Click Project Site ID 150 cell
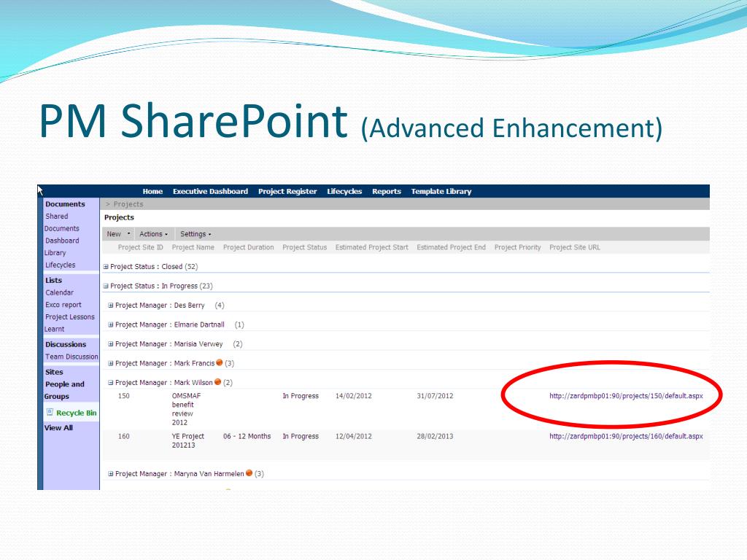This screenshot has height=560, width=747. pyautogui.click(x=123, y=396)
